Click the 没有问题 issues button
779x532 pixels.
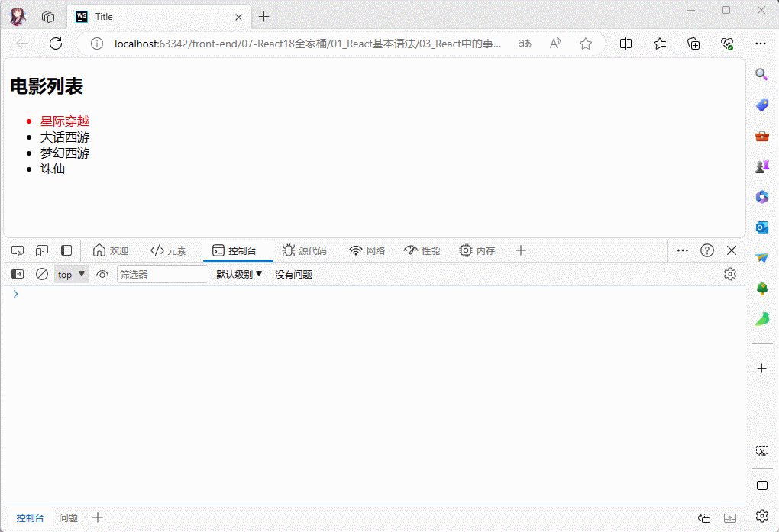[x=293, y=274]
